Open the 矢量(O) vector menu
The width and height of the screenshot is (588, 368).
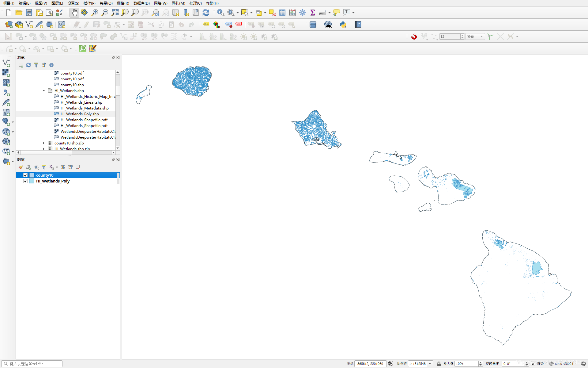(x=106, y=3)
